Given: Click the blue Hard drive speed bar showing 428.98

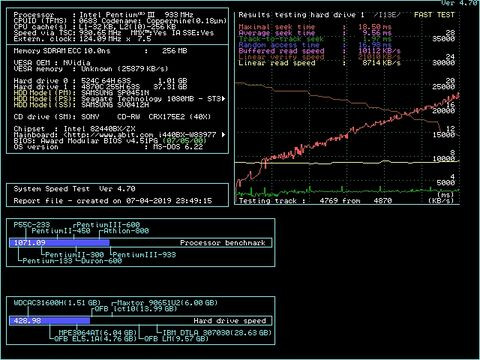Looking at the screenshot, I should click(50, 321).
